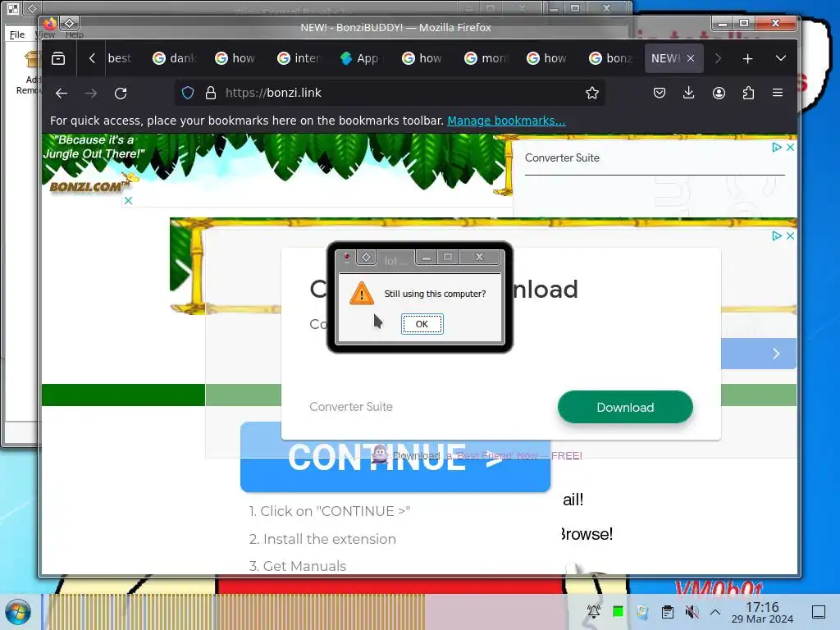The height and width of the screenshot is (630, 840).
Task: Open the File menu in the background window
Action: click(17, 34)
